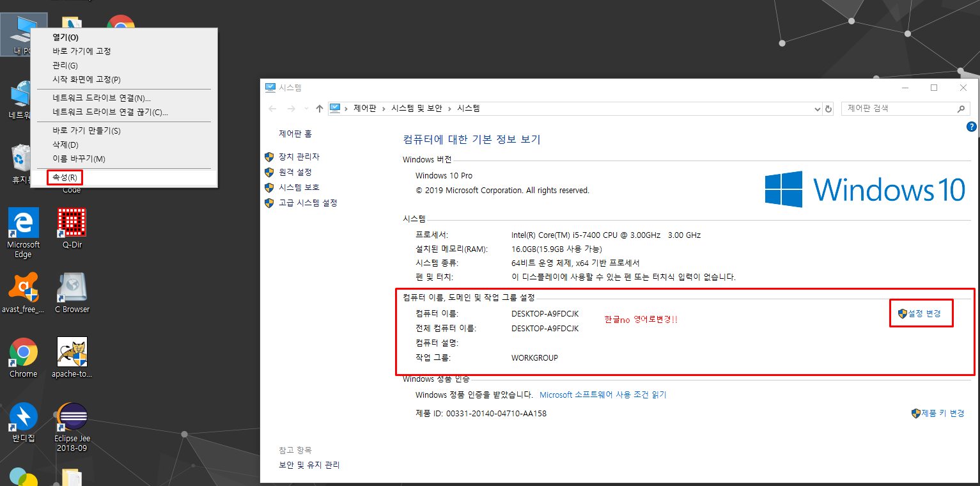Choose 네트워크 드라이브 연결(N)... menu entry
Viewport: 980px width, 486px height.
pos(124,98)
